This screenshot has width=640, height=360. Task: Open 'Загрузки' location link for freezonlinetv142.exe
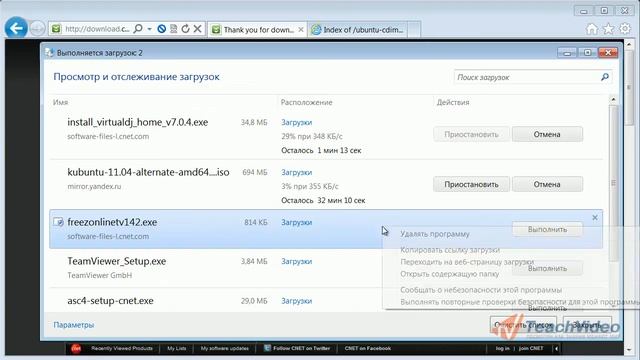coord(296,222)
